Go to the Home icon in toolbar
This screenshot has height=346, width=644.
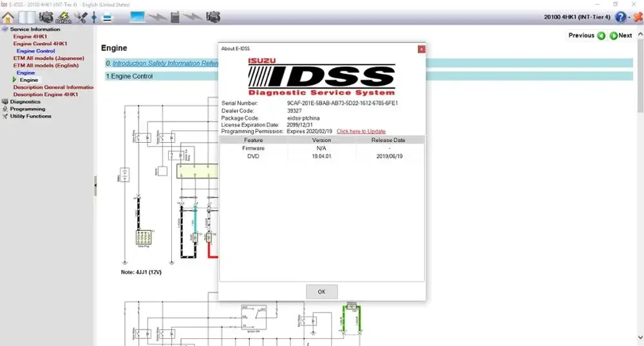[x=8, y=17]
